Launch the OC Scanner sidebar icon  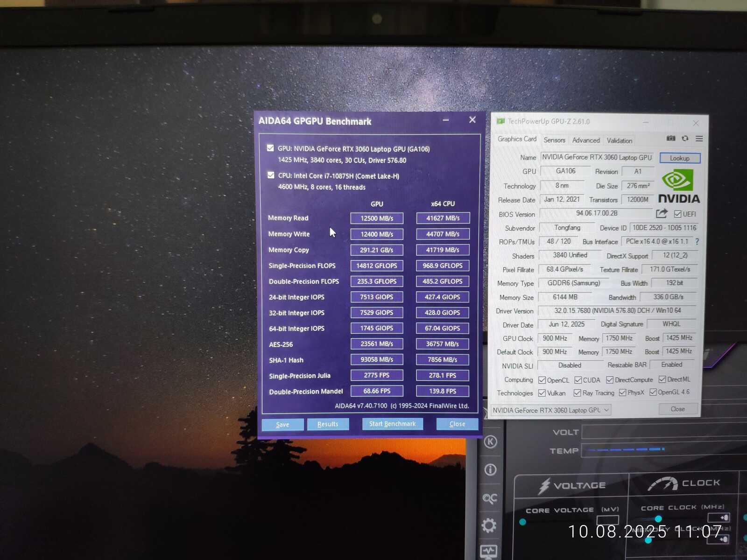(x=490, y=498)
